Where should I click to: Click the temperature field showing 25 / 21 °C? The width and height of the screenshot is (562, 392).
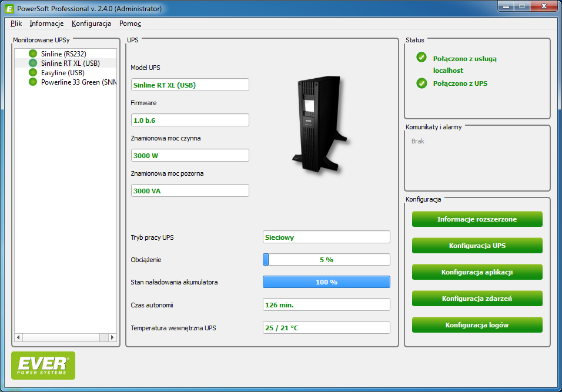click(x=326, y=327)
